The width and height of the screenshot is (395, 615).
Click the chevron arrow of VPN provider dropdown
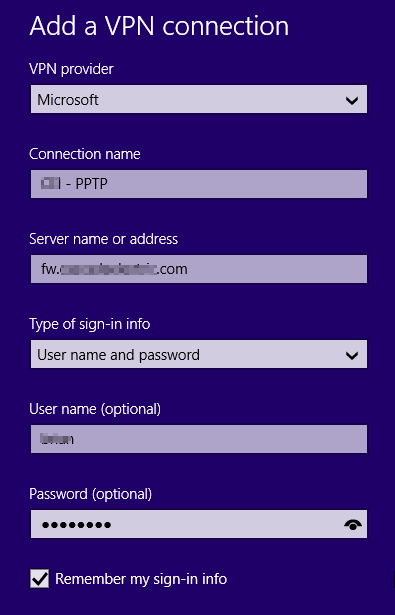[x=352, y=100]
